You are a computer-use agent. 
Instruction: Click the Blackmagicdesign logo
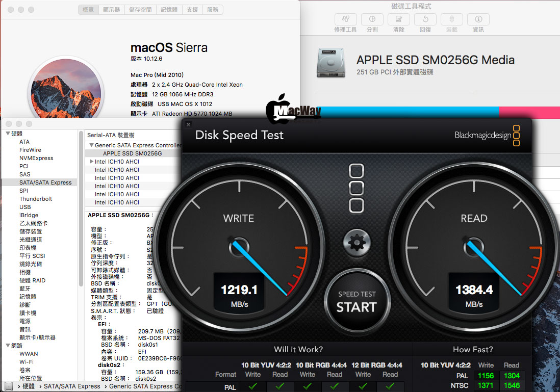tap(487, 135)
